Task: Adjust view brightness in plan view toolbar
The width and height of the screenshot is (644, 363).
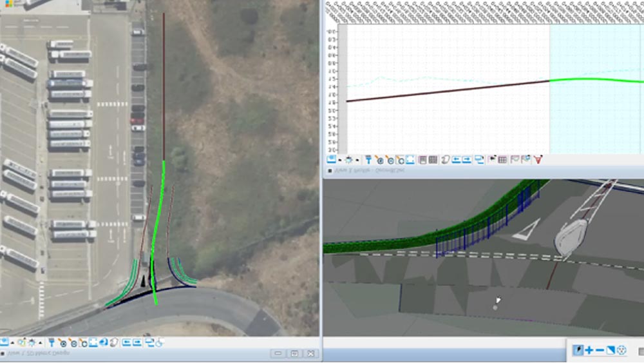Action: pos(32,342)
